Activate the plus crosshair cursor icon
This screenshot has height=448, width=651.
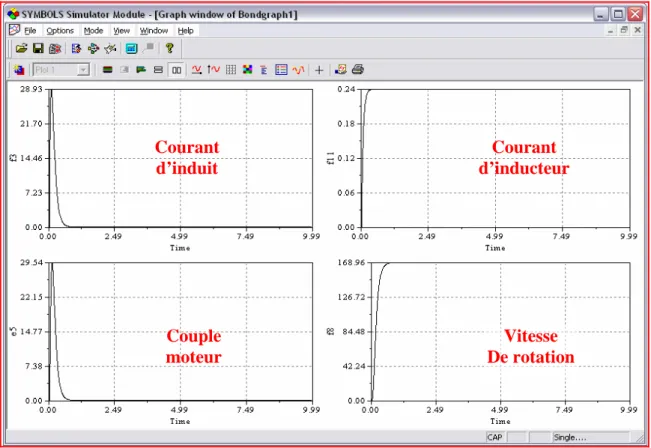[x=319, y=70]
